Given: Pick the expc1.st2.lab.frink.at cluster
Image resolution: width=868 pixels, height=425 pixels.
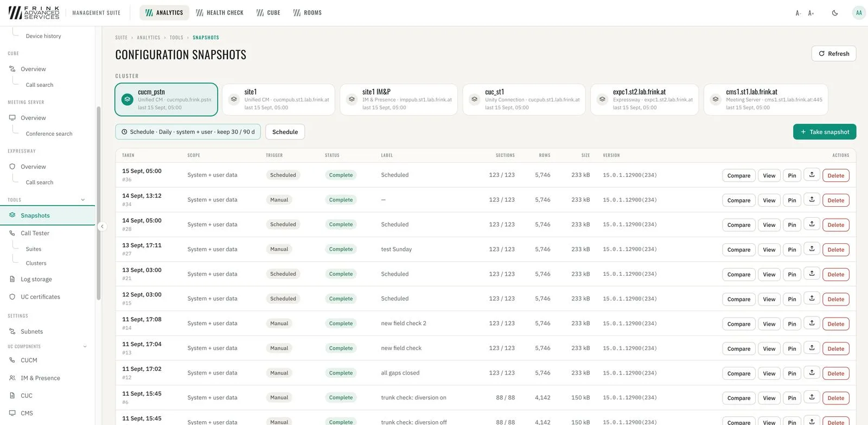Looking at the screenshot, I should click(644, 99).
